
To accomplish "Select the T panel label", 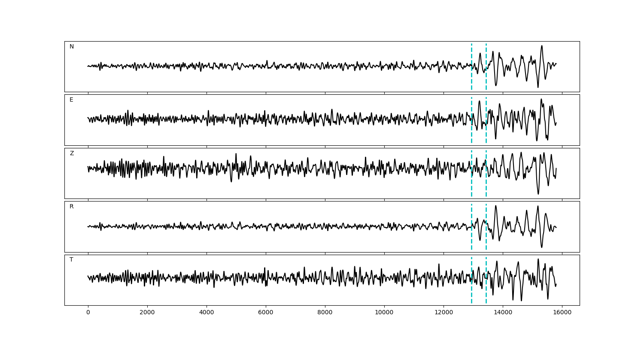I will point(71,260).
